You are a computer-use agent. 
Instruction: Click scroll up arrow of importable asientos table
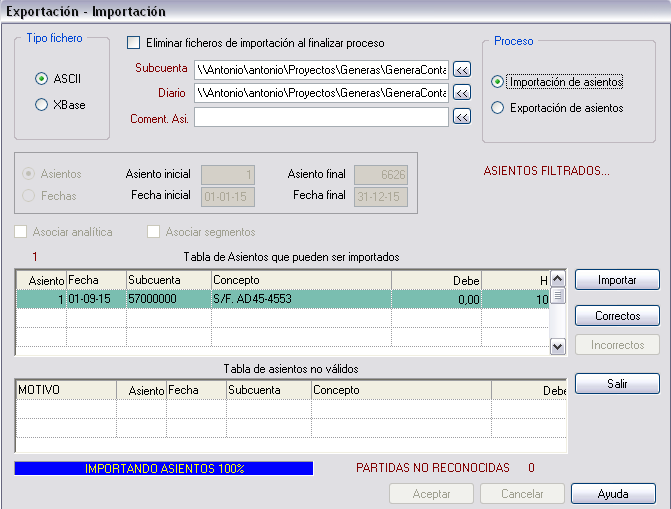[x=557, y=279]
